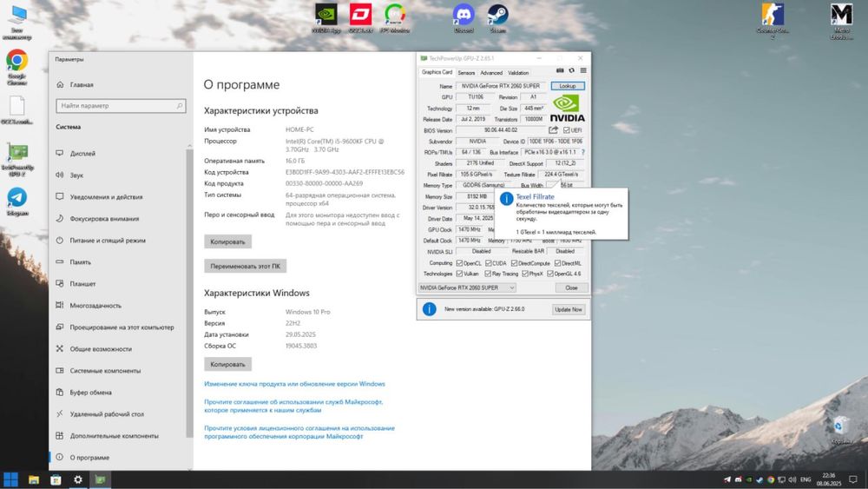Click the Lookup button in GPU-Z
The height and width of the screenshot is (489, 868).
pos(568,86)
